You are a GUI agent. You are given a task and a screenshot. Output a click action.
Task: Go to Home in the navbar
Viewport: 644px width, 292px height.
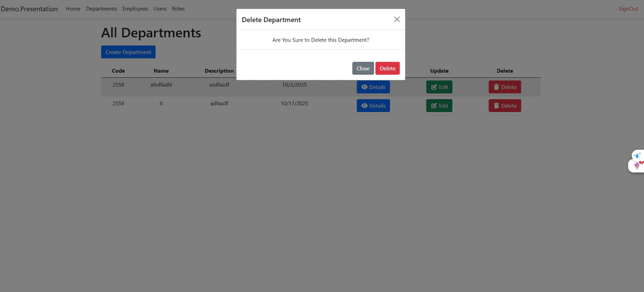[x=73, y=9]
